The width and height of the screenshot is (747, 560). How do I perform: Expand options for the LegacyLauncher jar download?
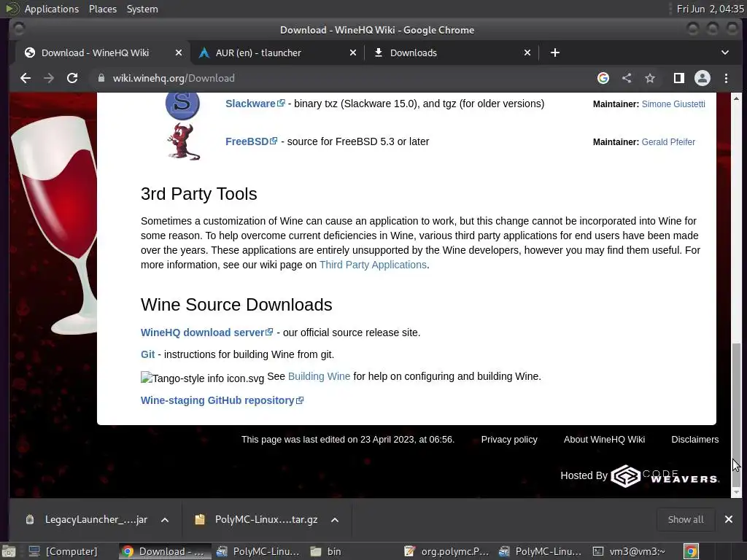(165, 520)
